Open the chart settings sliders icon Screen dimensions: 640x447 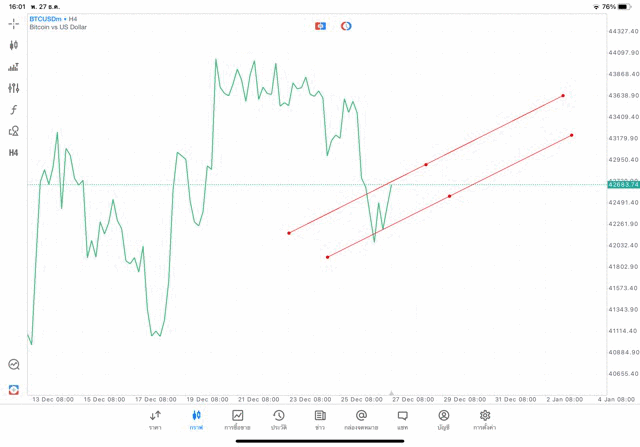(x=14, y=88)
